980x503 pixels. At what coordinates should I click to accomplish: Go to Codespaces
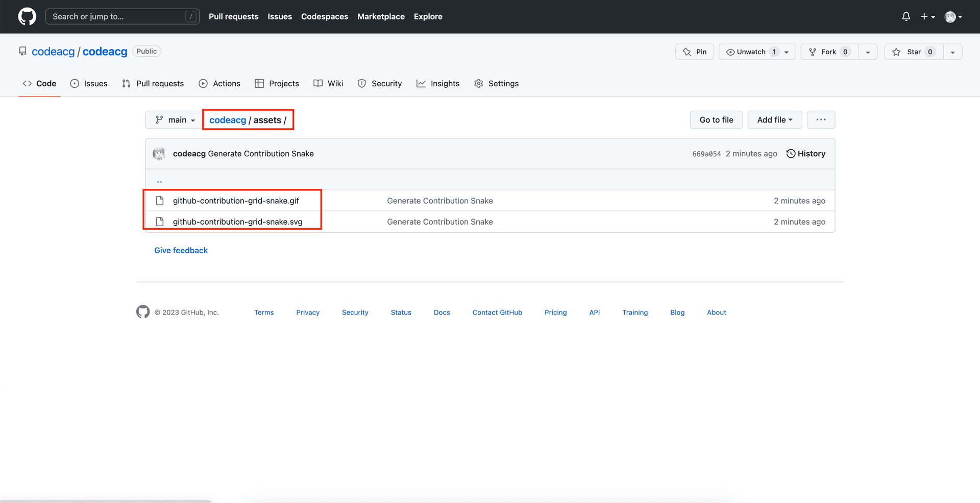point(325,16)
